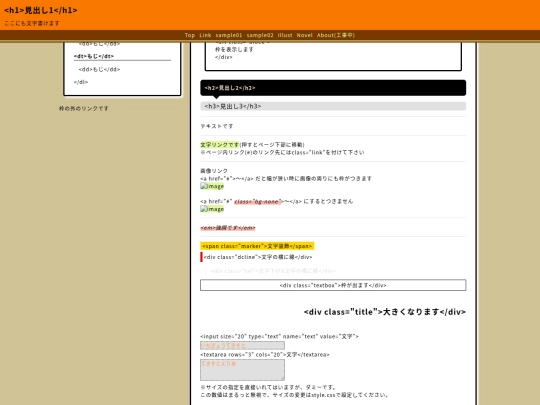Click the <h3>見出し3</h3> grey heading
540x405 pixels.
333,106
